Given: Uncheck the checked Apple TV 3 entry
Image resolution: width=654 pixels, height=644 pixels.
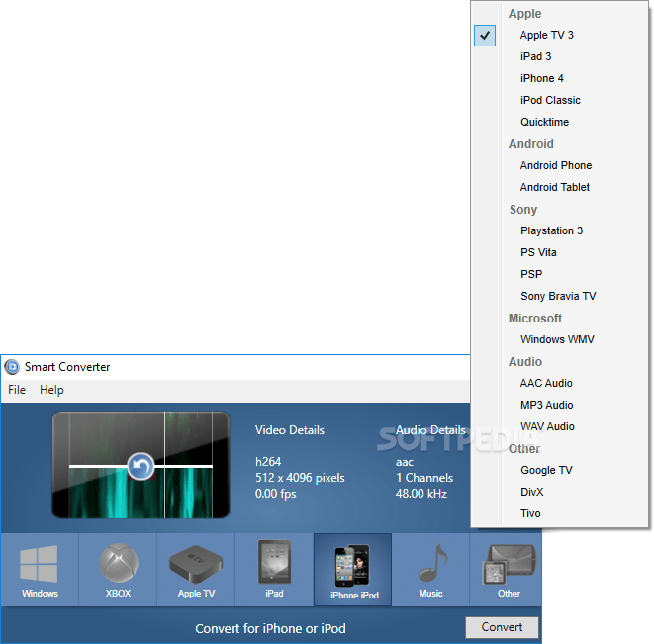Looking at the screenshot, I should [559, 35].
